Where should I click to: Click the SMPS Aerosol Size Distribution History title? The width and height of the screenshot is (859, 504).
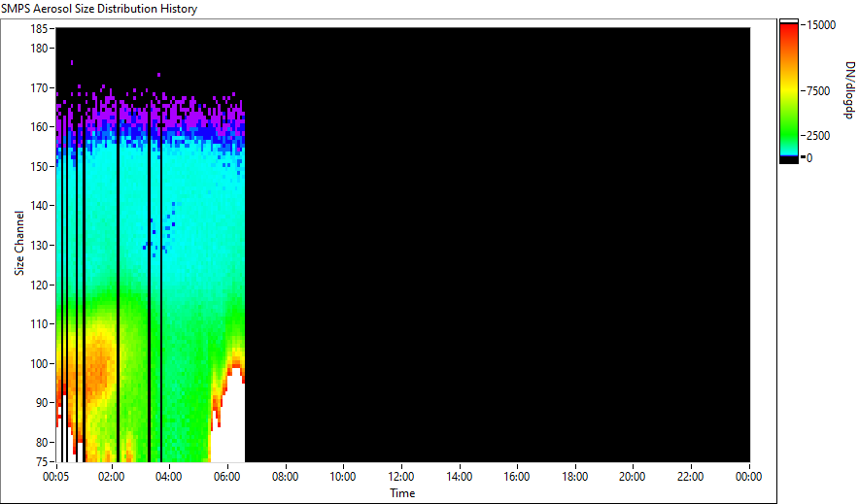pyautogui.click(x=99, y=9)
